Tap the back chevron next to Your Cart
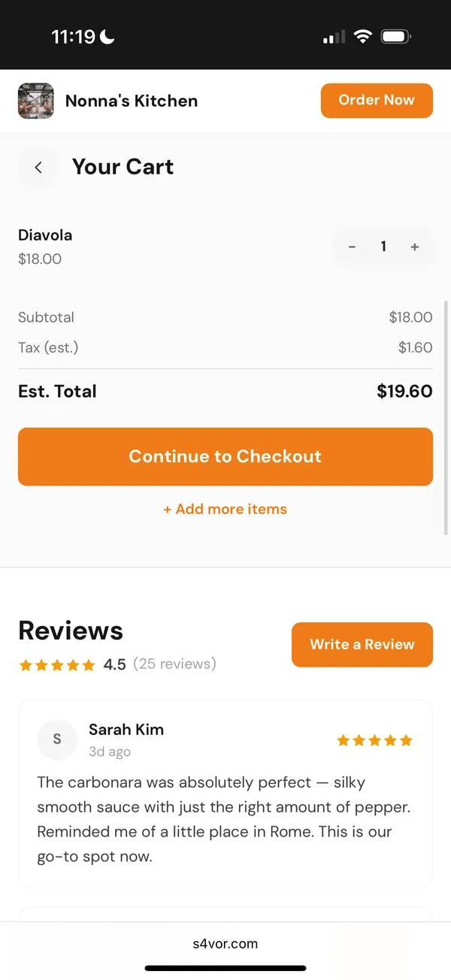 (x=38, y=167)
